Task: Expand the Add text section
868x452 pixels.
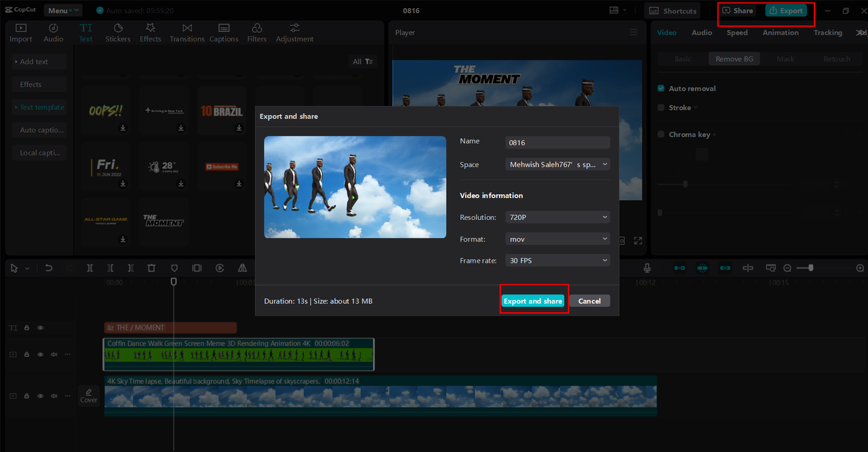Action: point(39,62)
